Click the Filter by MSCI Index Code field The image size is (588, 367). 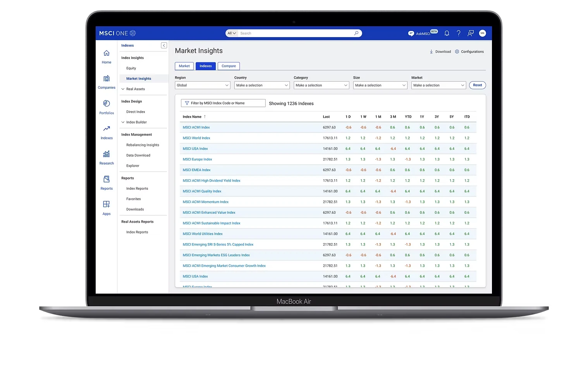point(223,103)
